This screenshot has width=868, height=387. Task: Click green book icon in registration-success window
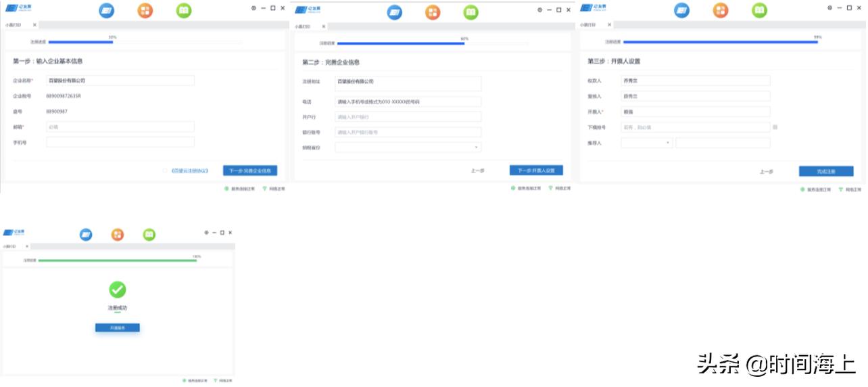[x=149, y=235]
